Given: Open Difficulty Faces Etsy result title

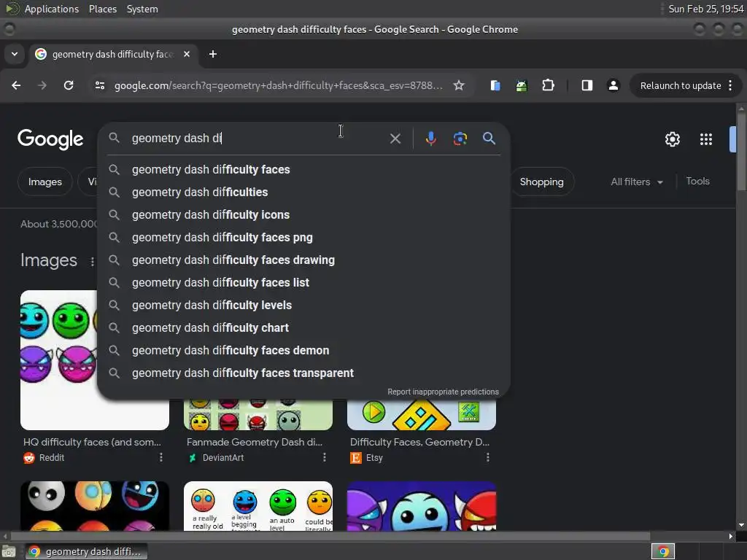Looking at the screenshot, I should coord(419,442).
